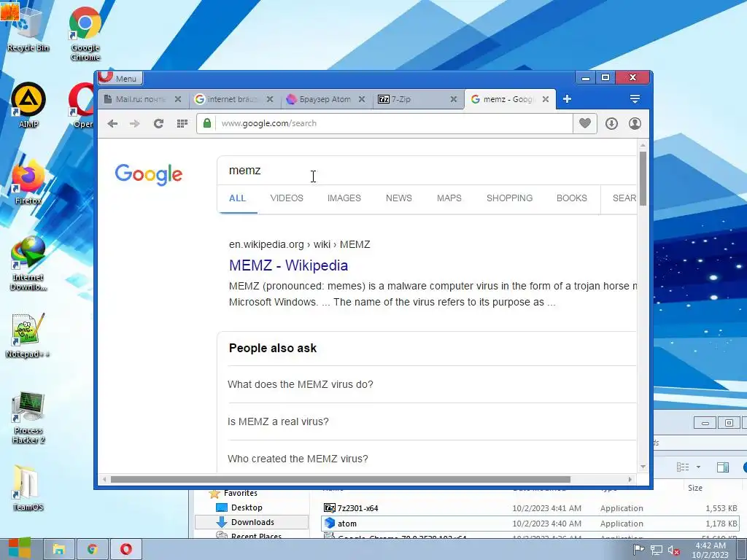The height and width of the screenshot is (560, 747).
Task: Select Desktop in Explorer Favorites
Action: coord(247,507)
